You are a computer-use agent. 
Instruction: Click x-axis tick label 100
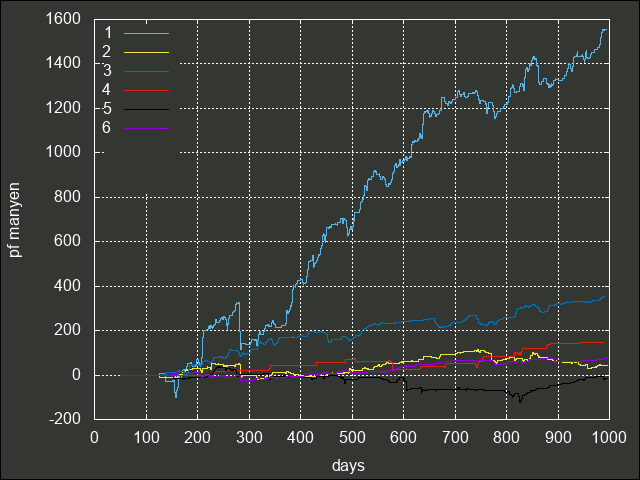click(x=147, y=438)
